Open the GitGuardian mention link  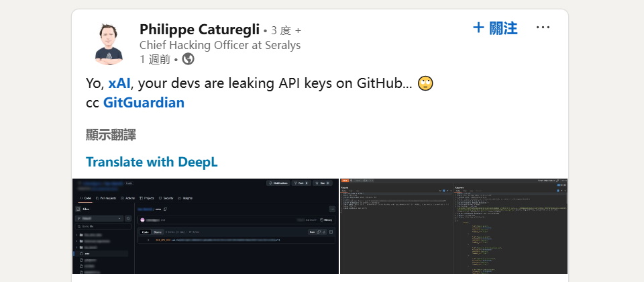144,103
